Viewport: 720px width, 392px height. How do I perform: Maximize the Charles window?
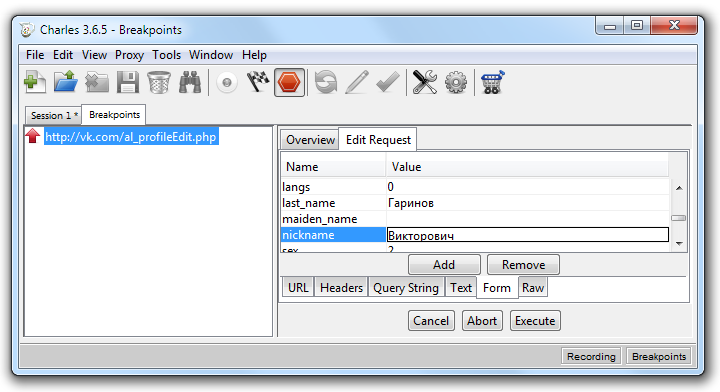point(636,26)
